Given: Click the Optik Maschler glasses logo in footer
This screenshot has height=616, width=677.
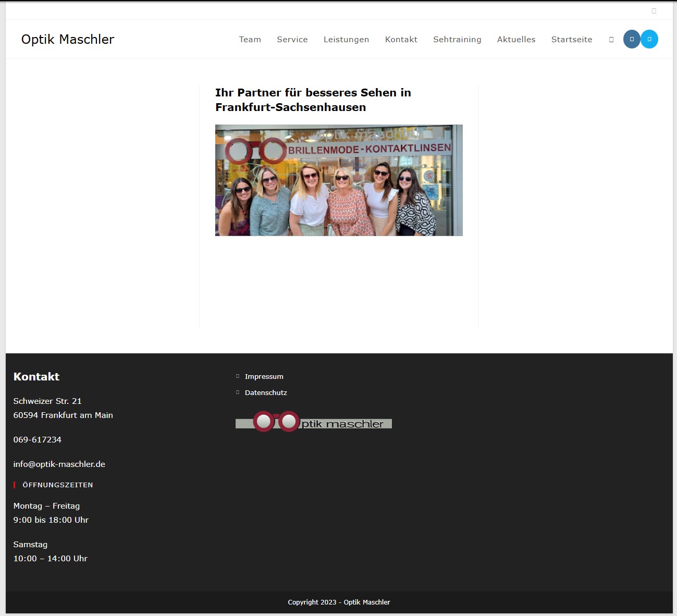Looking at the screenshot, I should 313,422.
